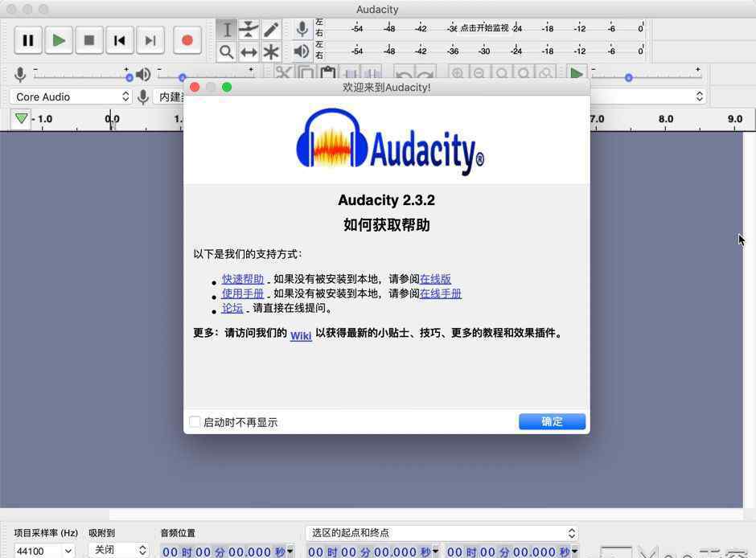Click the Fit Project zoom icon
The width and height of the screenshot is (756, 558).
(524, 73)
